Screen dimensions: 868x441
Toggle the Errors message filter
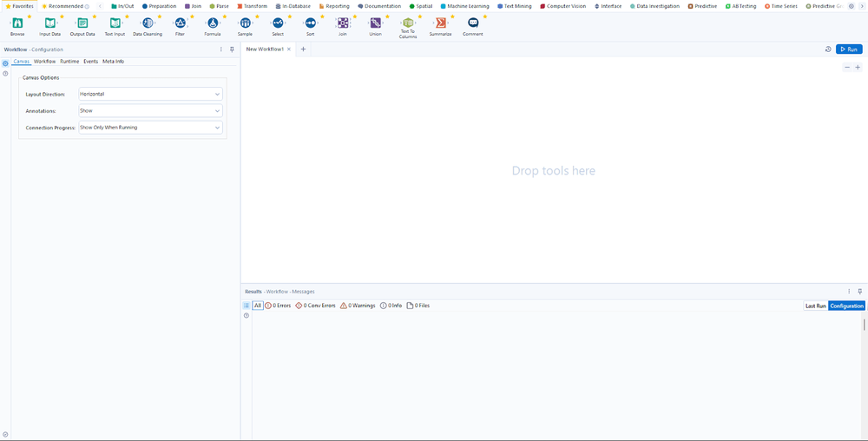click(278, 306)
